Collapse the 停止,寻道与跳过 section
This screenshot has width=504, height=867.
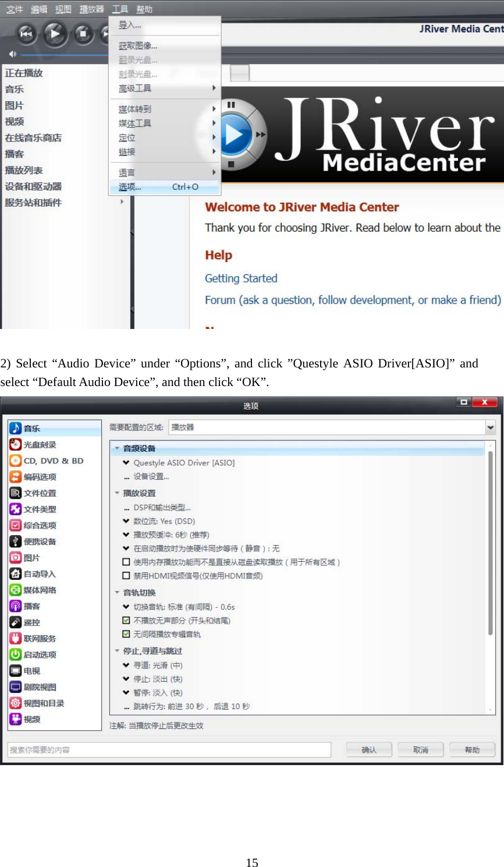coord(117,651)
